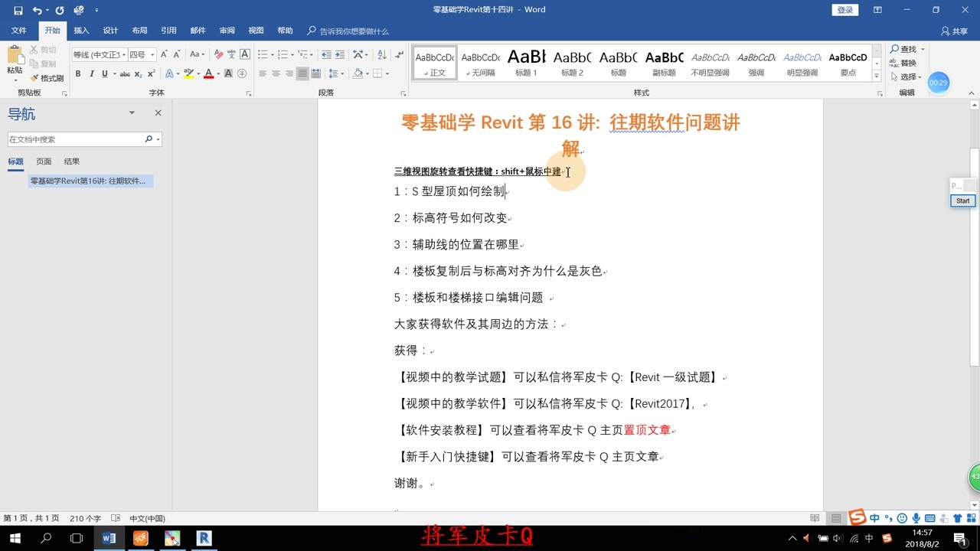Viewport: 980px width, 551px height.
Task: Open the borders dropdown arrow
Action: pos(387,74)
